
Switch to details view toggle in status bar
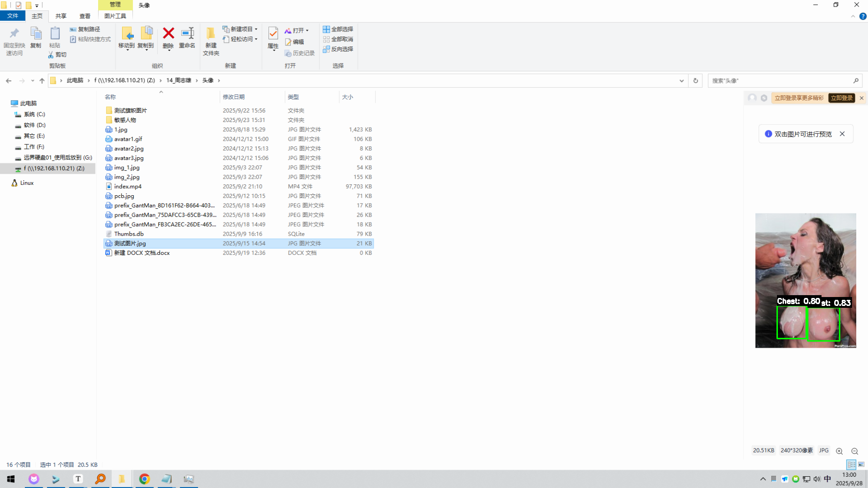tap(851, 465)
